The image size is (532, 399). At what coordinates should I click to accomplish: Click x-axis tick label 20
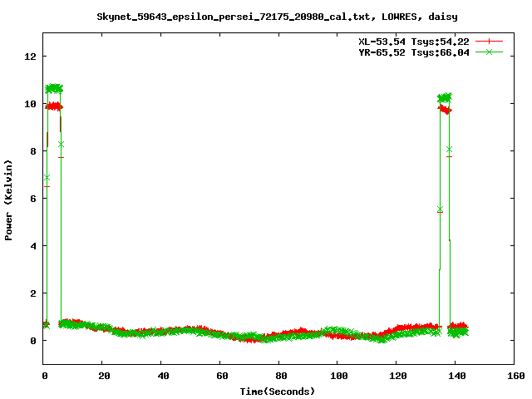pos(104,376)
